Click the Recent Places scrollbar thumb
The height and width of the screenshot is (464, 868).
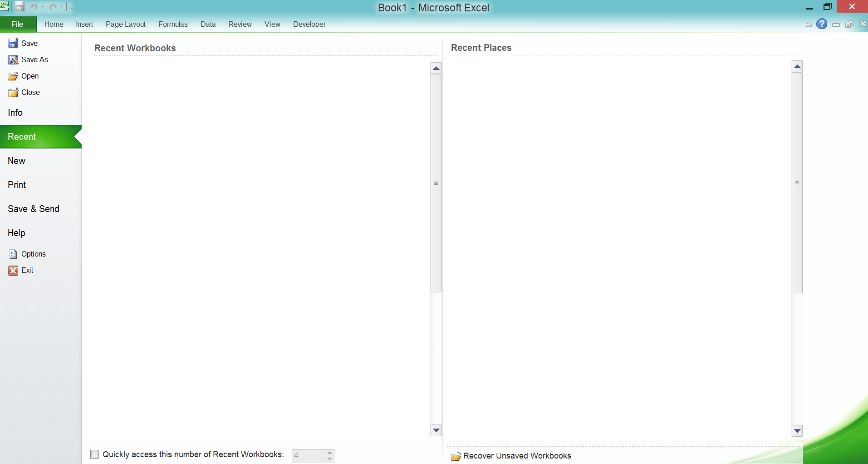point(797,183)
